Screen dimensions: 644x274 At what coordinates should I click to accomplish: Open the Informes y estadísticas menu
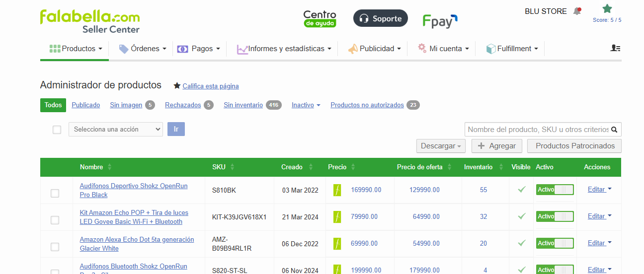(x=284, y=49)
